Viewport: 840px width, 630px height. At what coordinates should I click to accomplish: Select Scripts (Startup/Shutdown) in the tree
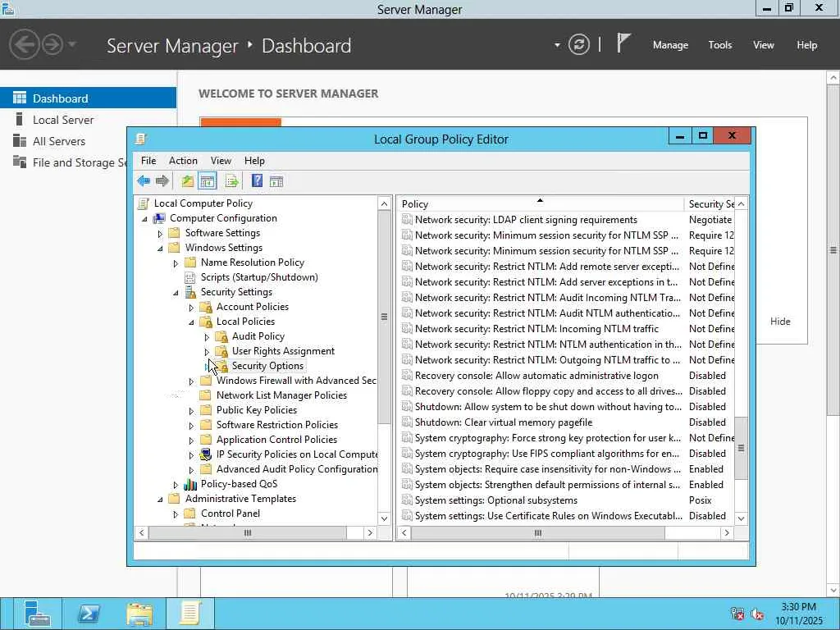pyautogui.click(x=258, y=277)
